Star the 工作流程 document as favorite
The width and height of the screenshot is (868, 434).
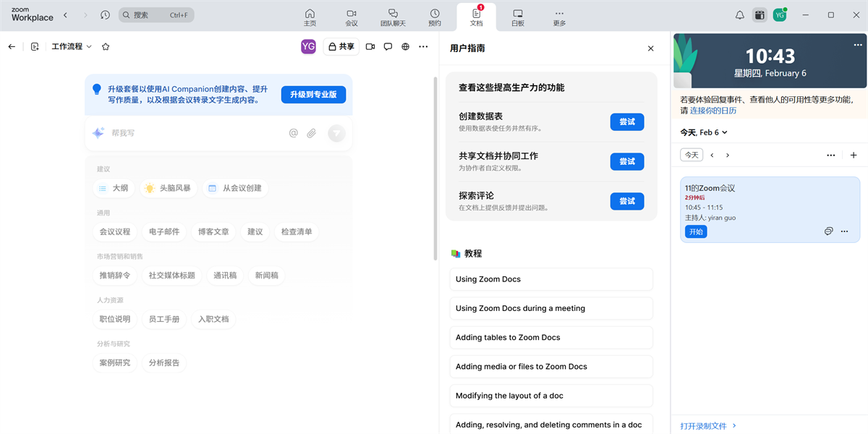(106, 46)
